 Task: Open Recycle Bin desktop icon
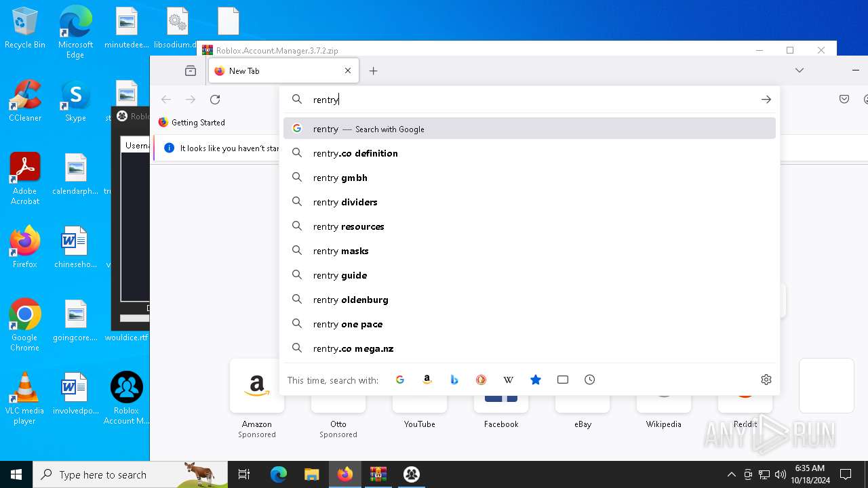tap(25, 28)
